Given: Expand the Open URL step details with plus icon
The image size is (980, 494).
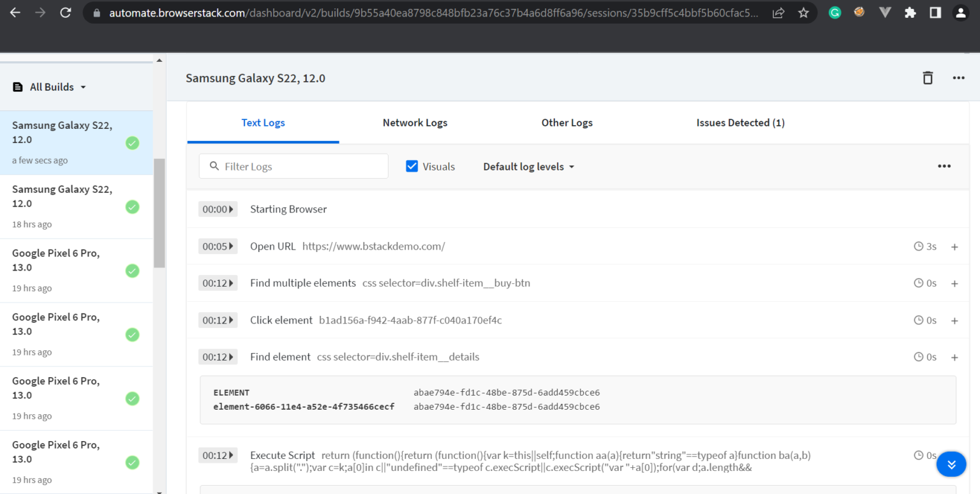Looking at the screenshot, I should click(x=954, y=246).
